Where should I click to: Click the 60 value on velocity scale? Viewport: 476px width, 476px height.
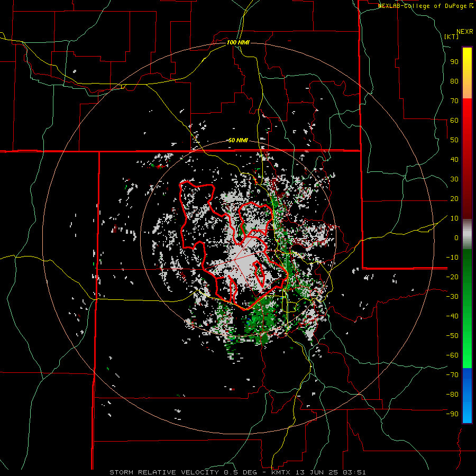[x=454, y=121]
